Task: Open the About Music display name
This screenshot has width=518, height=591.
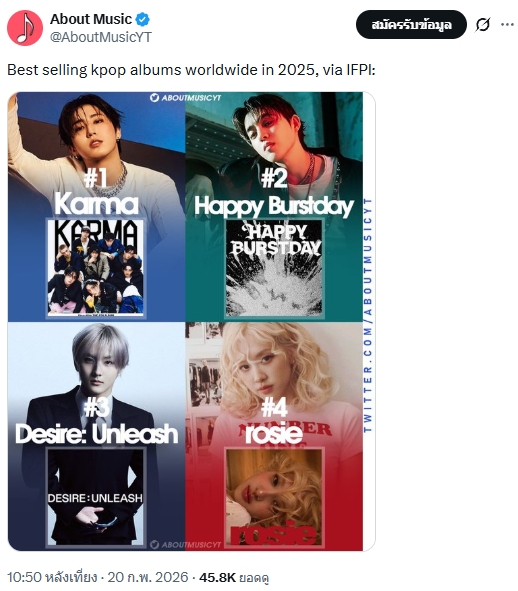Action: pos(91,19)
